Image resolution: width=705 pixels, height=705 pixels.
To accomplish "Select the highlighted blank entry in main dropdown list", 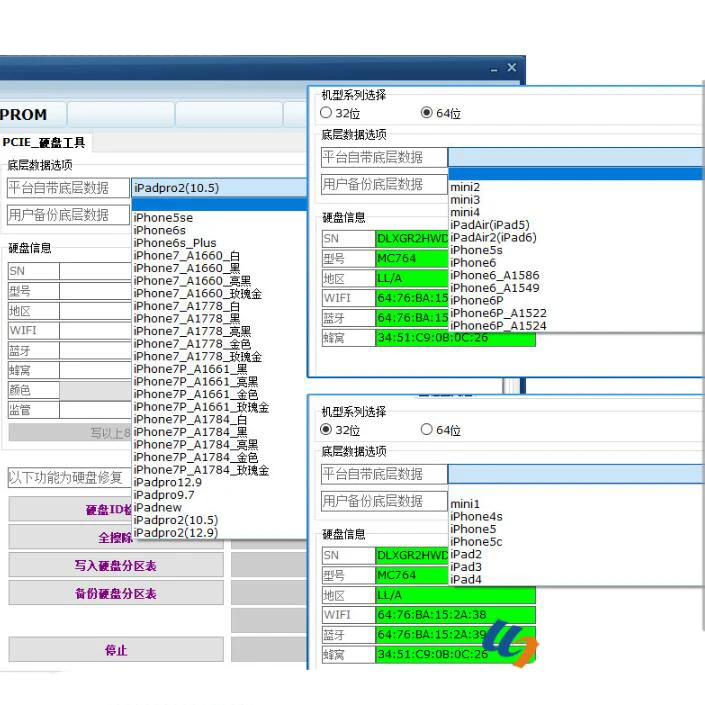I will [219, 205].
